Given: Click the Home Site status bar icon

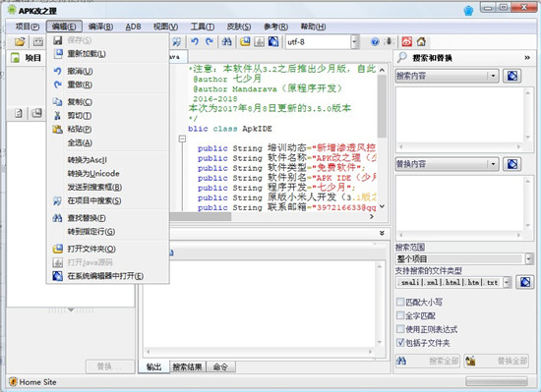Looking at the screenshot, I should tap(13, 381).
